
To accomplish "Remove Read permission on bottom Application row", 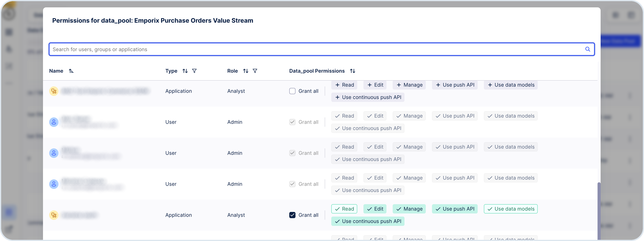I will point(344,209).
